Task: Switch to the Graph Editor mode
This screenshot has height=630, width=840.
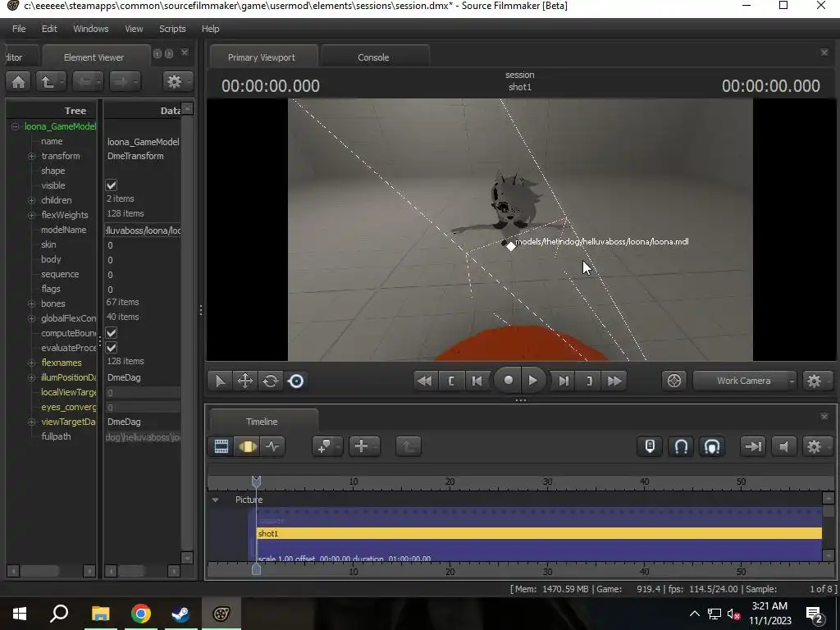Action: coord(272,446)
